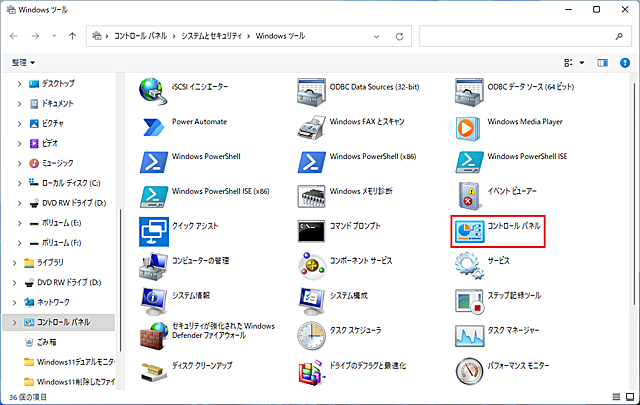The height and width of the screenshot is (405, 640).
Task: Switch to details view in status bar
Action: pos(616,397)
